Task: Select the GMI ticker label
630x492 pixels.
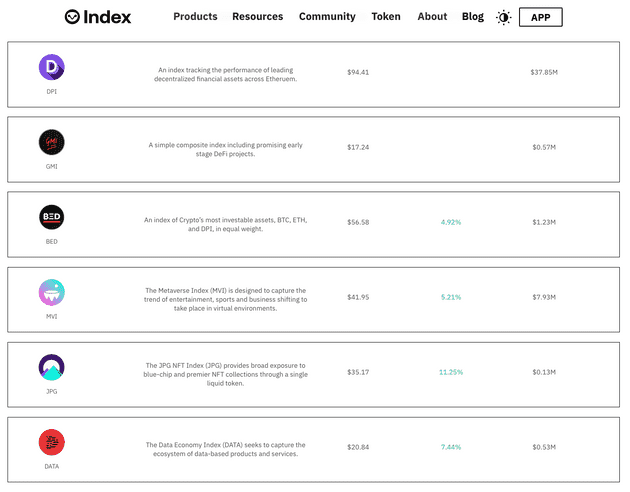Action: click(51, 166)
